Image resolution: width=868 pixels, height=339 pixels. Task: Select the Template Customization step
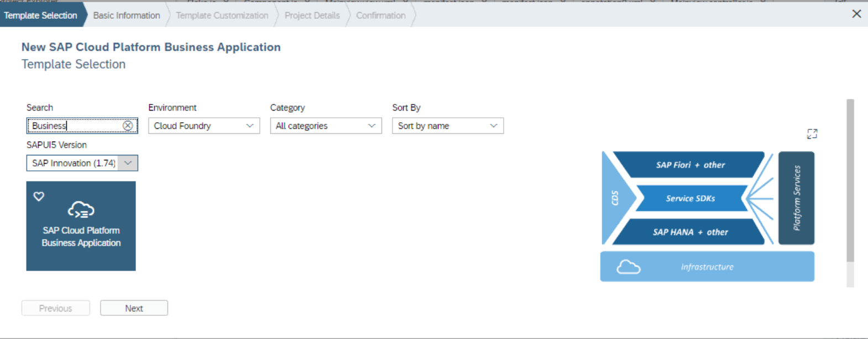[x=222, y=15]
